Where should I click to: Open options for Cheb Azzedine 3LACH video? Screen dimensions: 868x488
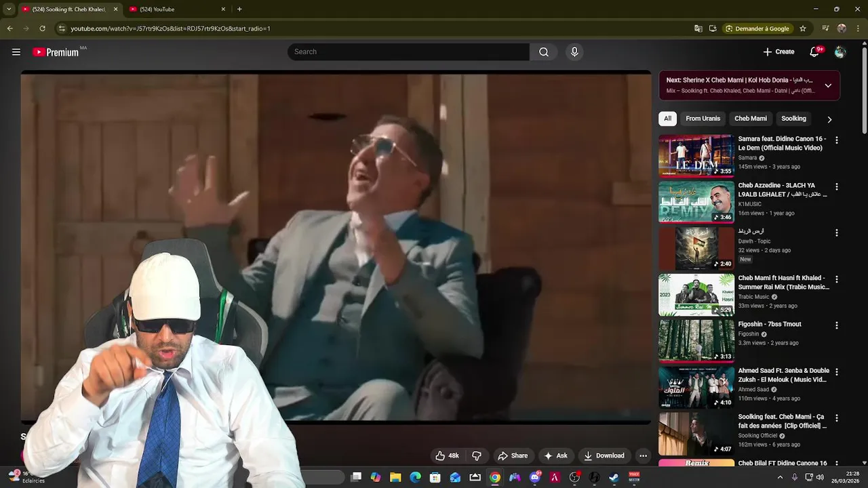point(836,186)
